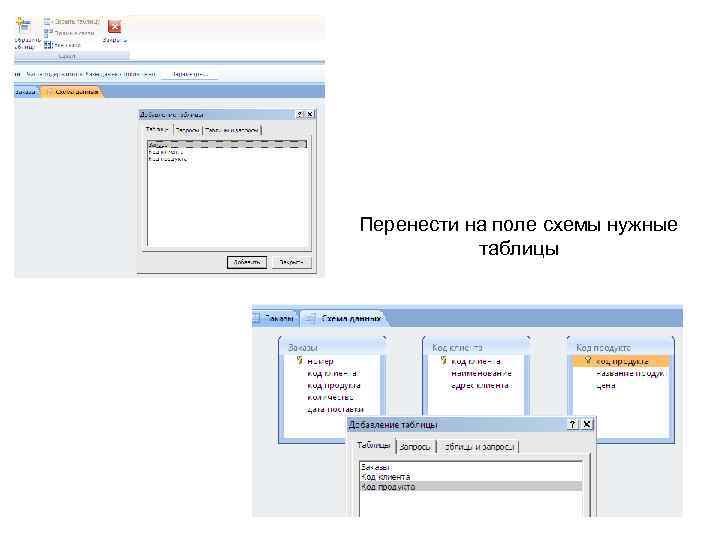Open Таблицы tab in lower dialog

pos(374,445)
